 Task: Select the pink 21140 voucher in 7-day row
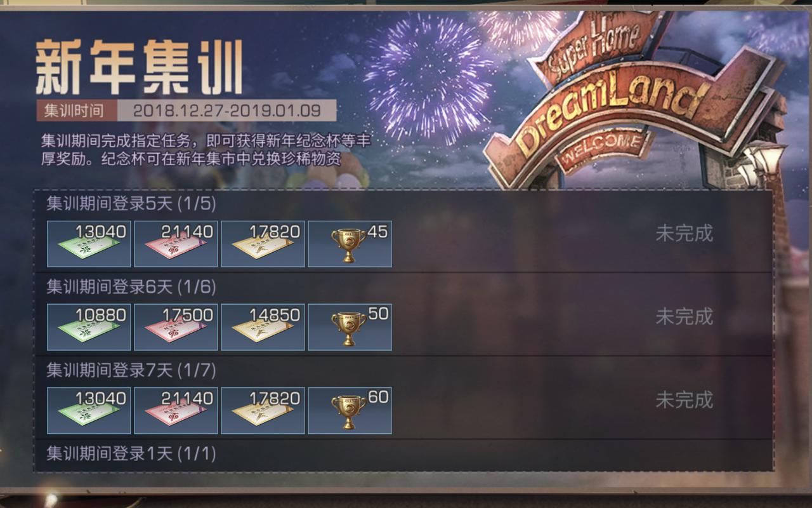pyautogui.click(x=176, y=411)
